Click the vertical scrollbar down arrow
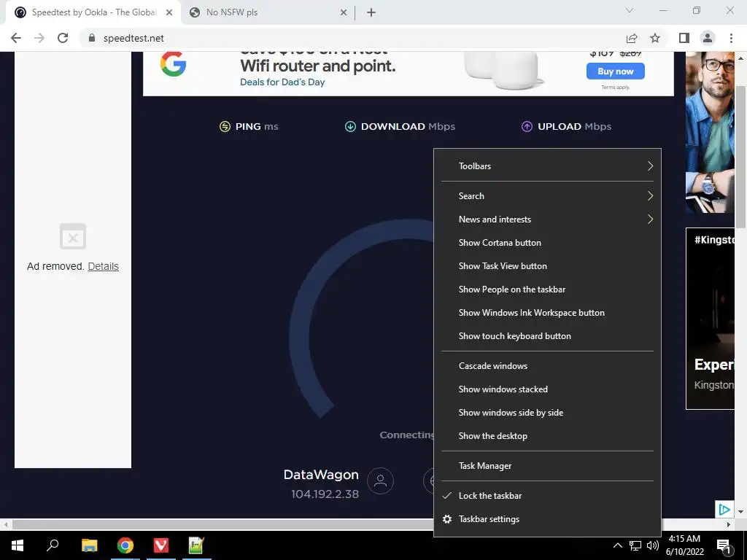The width and height of the screenshot is (747, 560). [740, 512]
